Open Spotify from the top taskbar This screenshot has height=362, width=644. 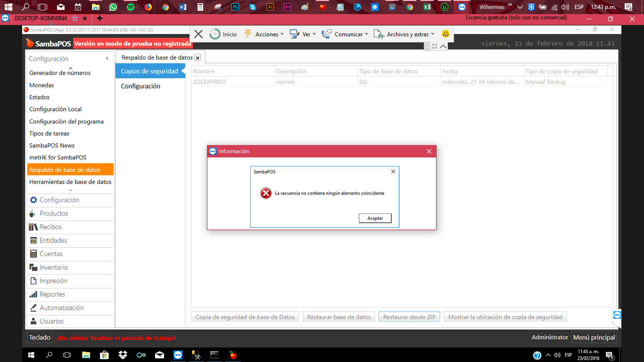click(x=131, y=7)
